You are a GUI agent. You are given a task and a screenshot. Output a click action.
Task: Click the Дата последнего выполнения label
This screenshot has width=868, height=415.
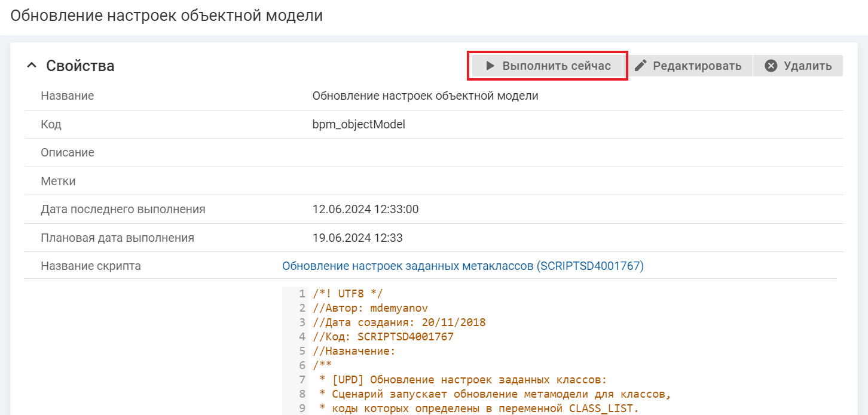pyautogui.click(x=123, y=209)
